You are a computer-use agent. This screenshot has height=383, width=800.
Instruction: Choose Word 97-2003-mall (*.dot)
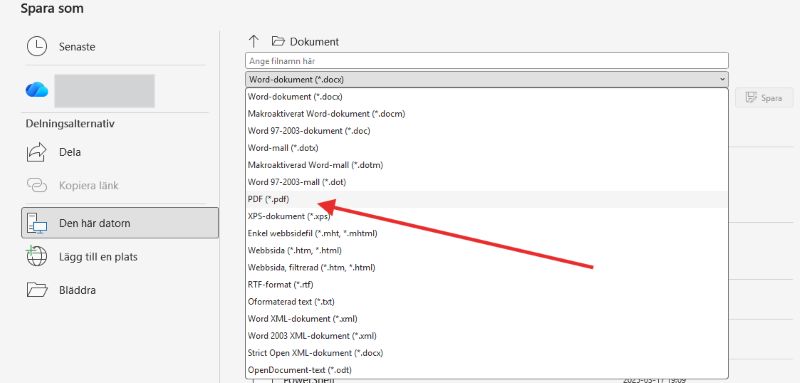487,182
